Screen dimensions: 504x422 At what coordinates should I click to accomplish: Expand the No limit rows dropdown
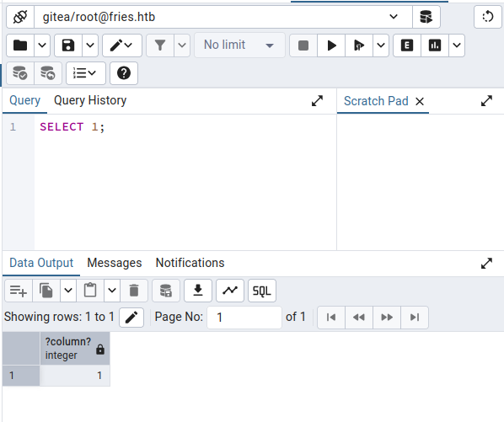[x=239, y=45]
